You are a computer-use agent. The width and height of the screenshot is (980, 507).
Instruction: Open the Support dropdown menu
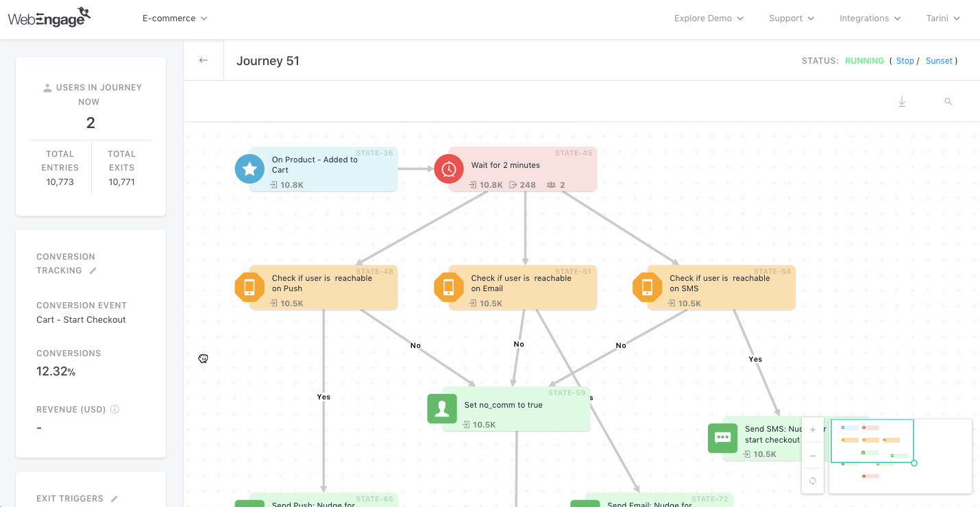click(x=792, y=18)
